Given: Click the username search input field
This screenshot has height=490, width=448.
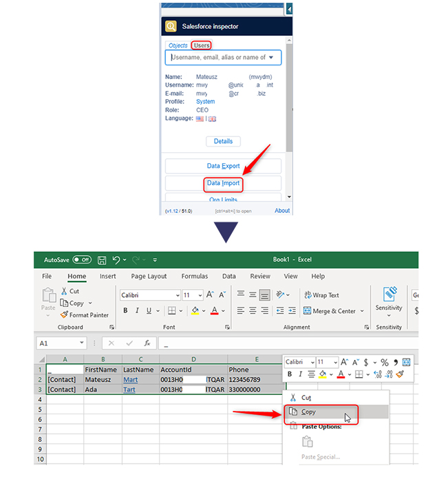Looking at the screenshot, I should (x=218, y=57).
